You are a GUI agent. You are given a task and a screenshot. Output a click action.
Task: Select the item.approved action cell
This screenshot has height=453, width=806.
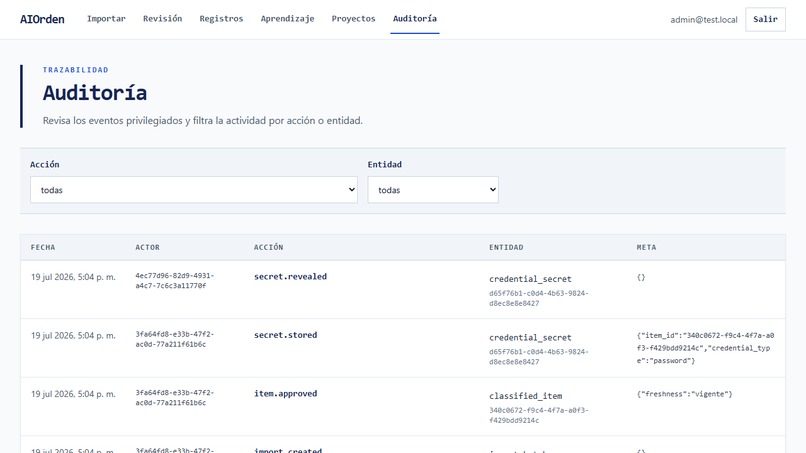coord(285,394)
